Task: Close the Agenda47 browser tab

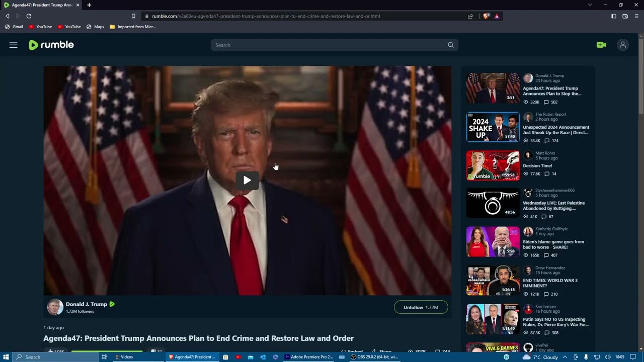Action: (x=78, y=5)
